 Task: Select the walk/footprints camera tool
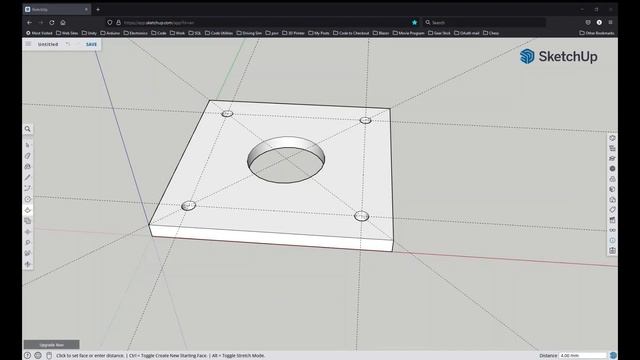(x=28, y=253)
